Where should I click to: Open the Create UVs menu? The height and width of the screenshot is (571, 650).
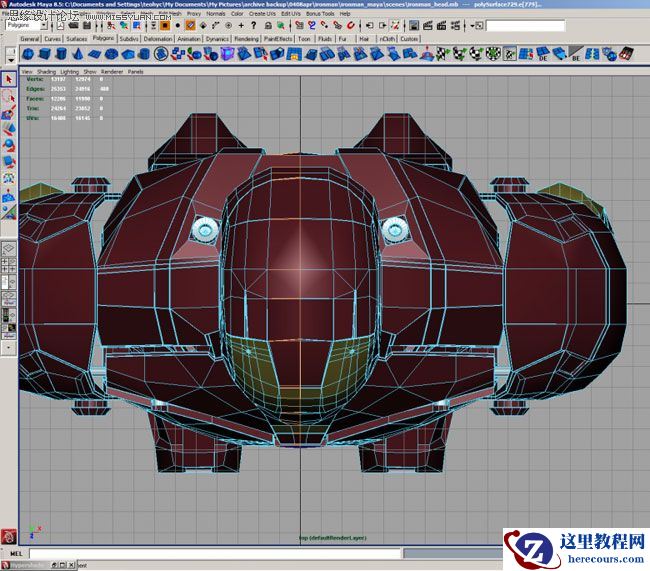click(263, 14)
